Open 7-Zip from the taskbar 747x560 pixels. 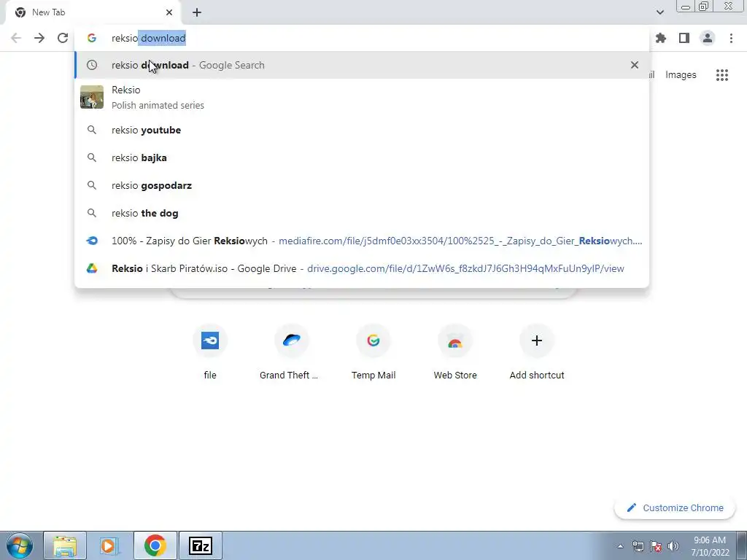(200, 545)
